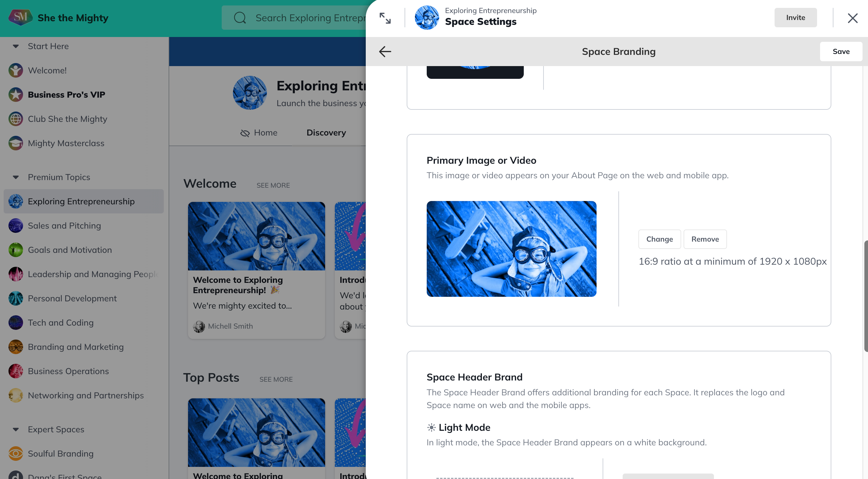
Task: Click the settings panel vertical scrollbar
Action: 866,296
